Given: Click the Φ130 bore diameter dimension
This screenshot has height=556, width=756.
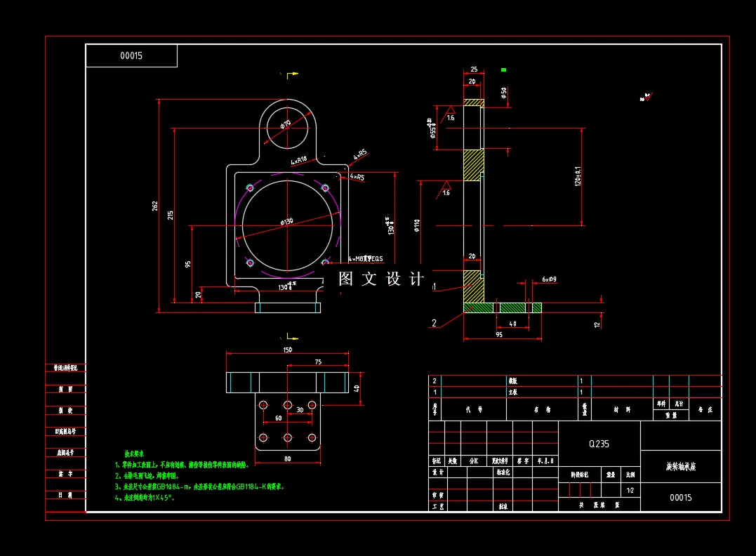Looking at the screenshot, I should click(287, 222).
